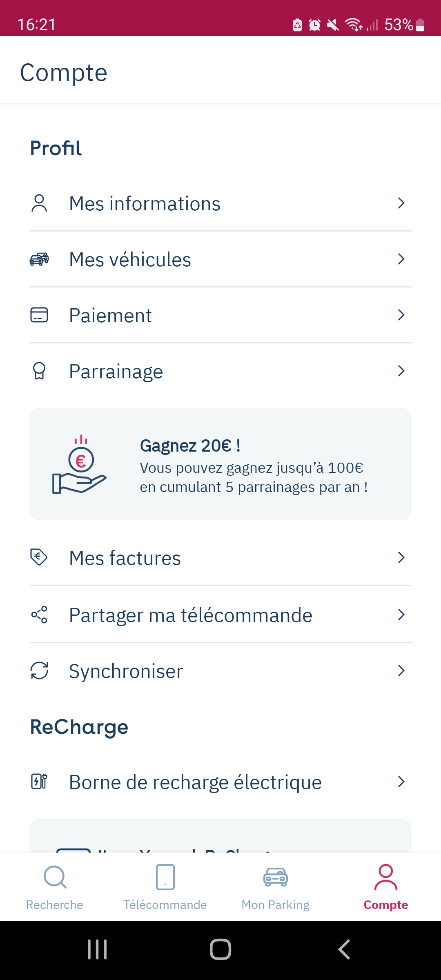Click the chevron next to Mes factures
Viewport: 441px width, 980px height.
401,557
